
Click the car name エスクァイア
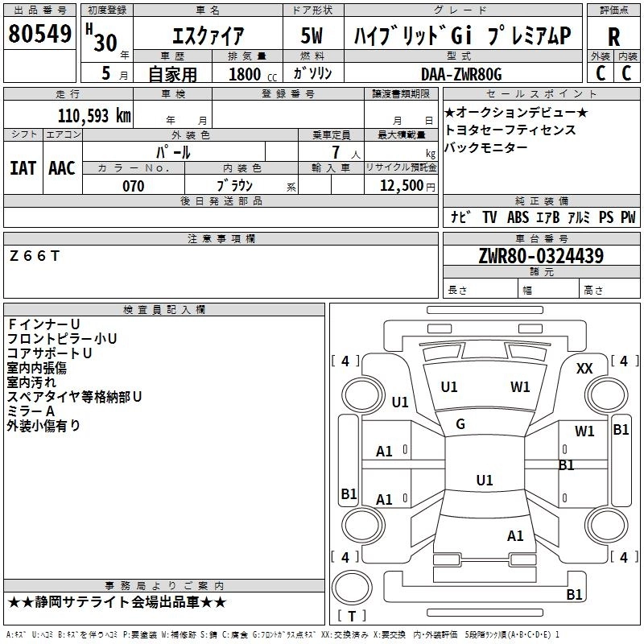[x=208, y=36]
